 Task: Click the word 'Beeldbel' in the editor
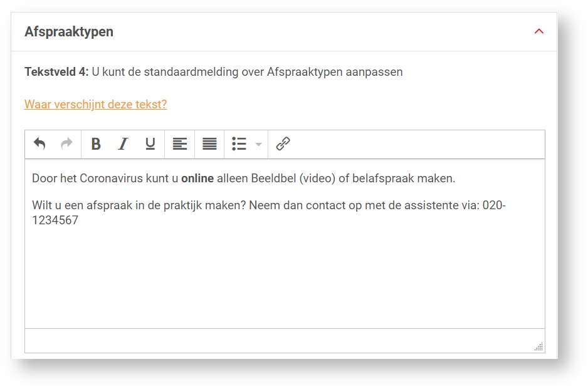[x=273, y=179]
